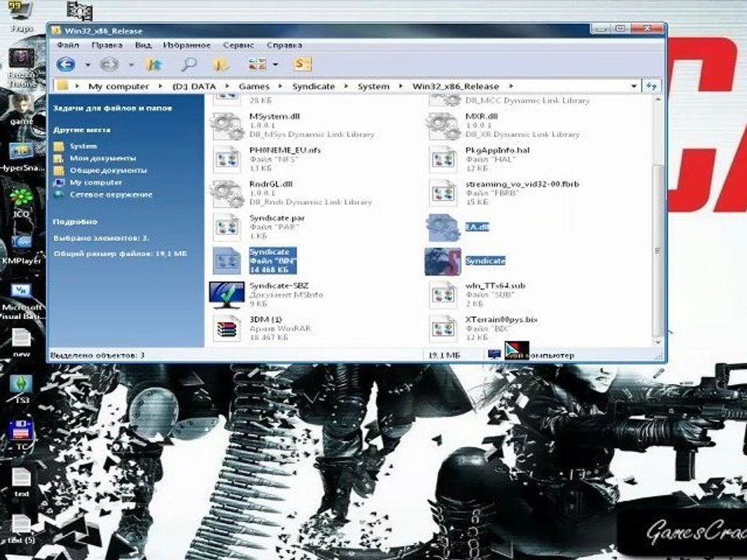Navigate to Syndicate breadcrumb segment
The width and height of the screenshot is (747, 560).
[x=314, y=86]
